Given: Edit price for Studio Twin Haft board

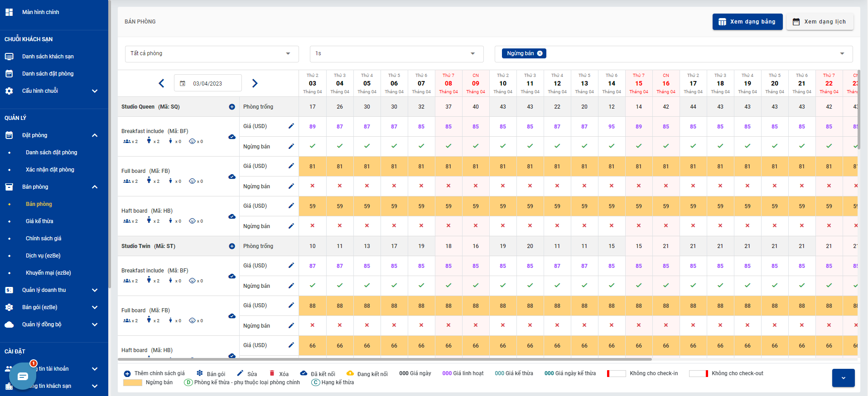Looking at the screenshot, I should 291,345.
